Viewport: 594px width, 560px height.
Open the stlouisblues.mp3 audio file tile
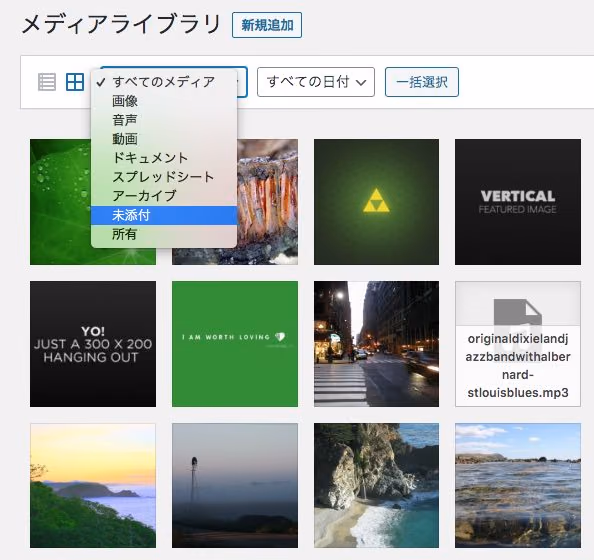point(518,344)
